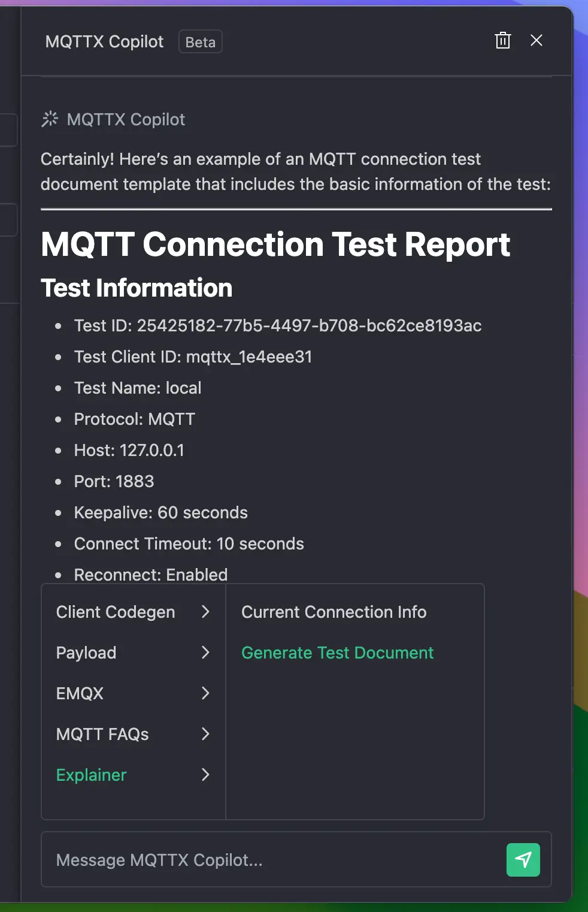Expand the Client Codegen submenu chevron

206,612
